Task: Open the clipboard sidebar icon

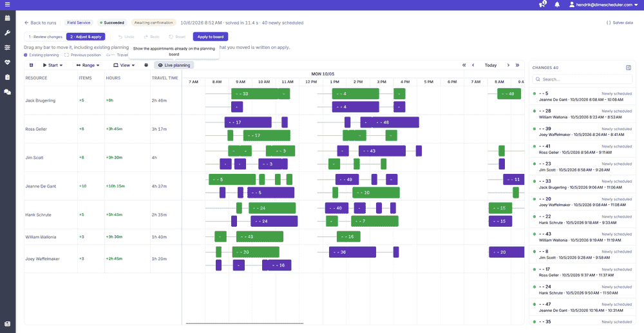Action: click(x=7, y=77)
